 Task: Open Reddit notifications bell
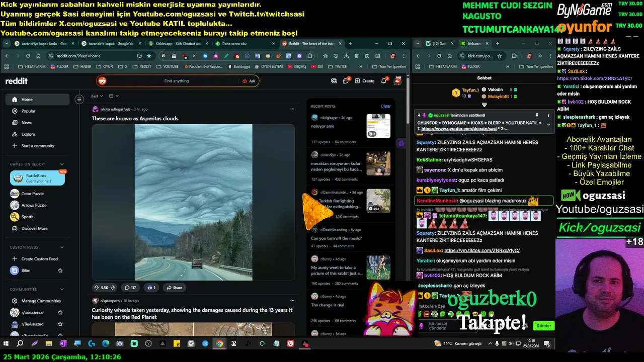[x=384, y=80]
